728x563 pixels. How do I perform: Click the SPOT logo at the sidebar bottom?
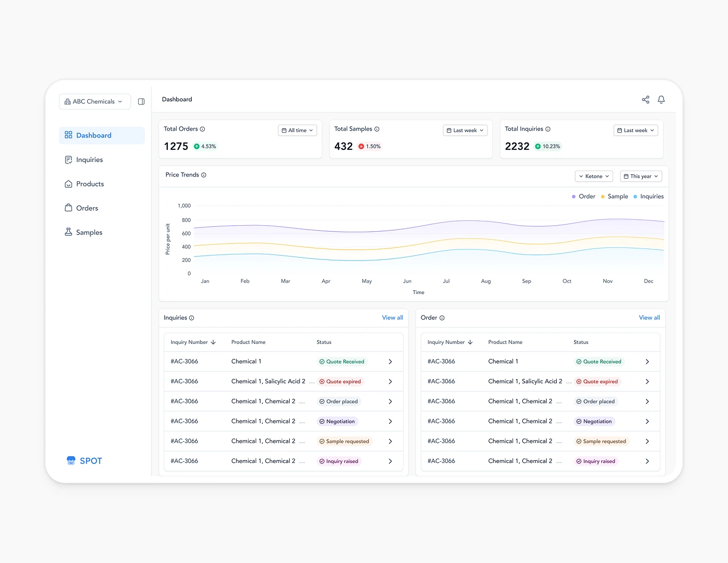point(84,460)
